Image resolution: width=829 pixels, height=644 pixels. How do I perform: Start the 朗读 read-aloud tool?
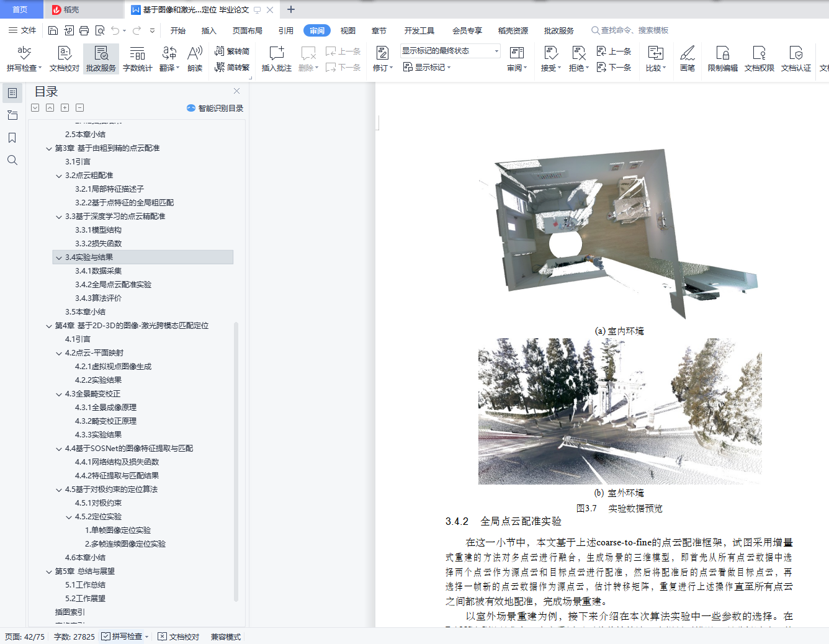195,59
